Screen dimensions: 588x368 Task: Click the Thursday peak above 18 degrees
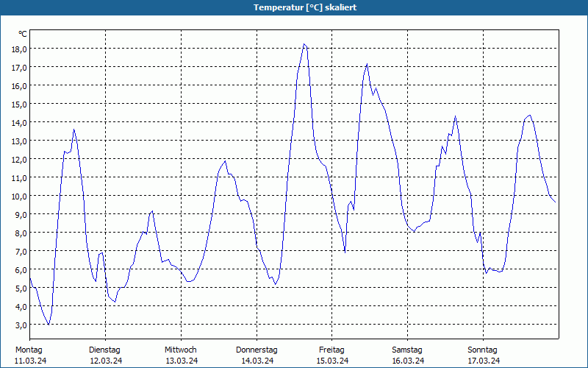tap(304, 44)
